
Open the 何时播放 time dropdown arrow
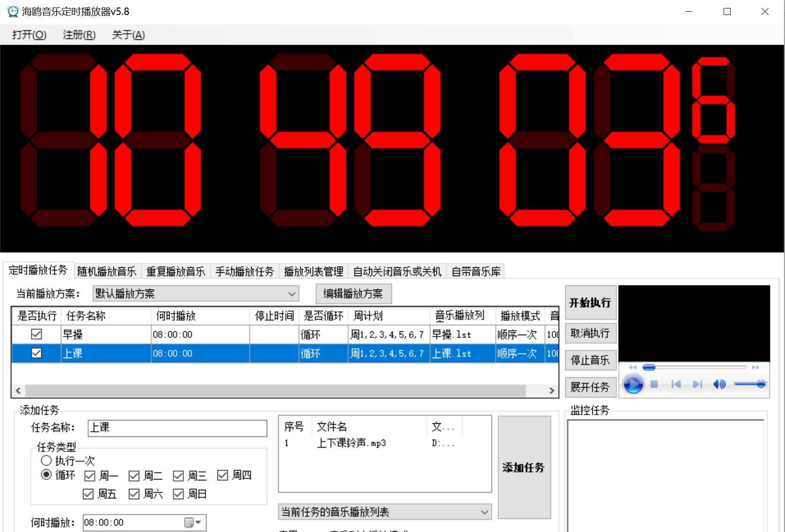[197, 522]
